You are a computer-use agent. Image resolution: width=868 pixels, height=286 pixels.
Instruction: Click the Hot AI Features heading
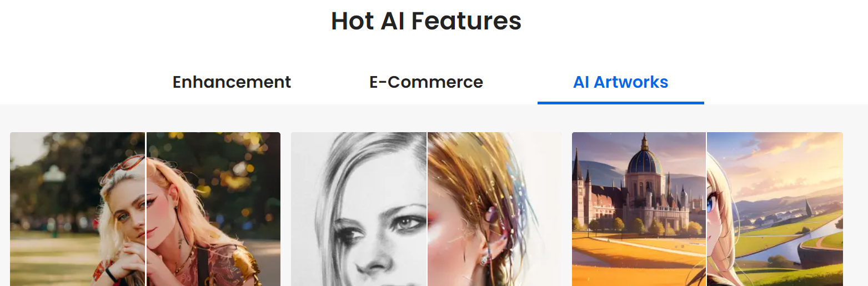click(x=426, y=21)
